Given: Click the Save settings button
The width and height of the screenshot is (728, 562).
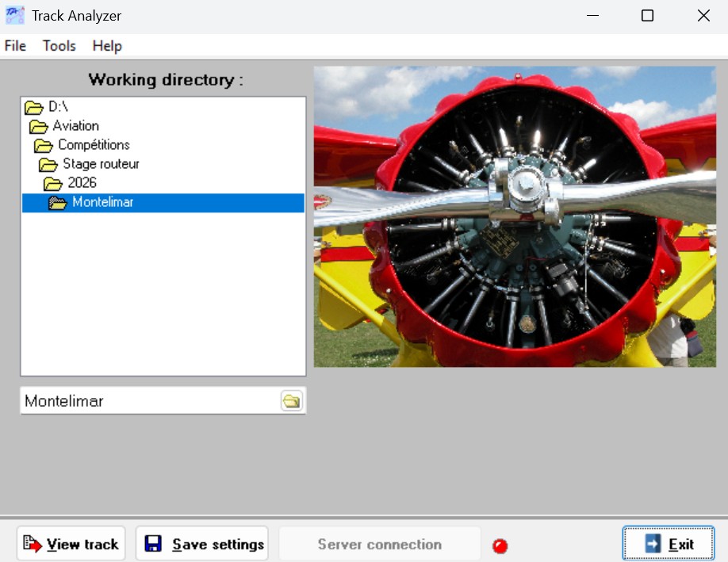Looking at the screenshot, I should click(202, 544).
